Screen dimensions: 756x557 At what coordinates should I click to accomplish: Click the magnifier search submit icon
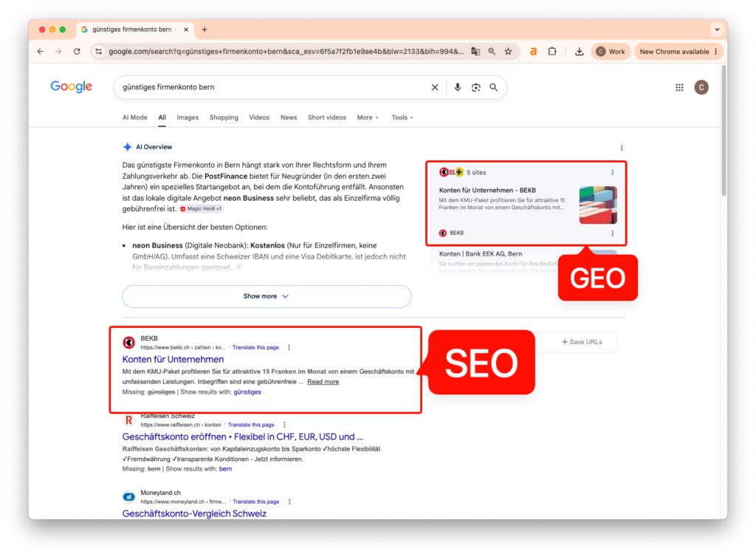(493, 87)
